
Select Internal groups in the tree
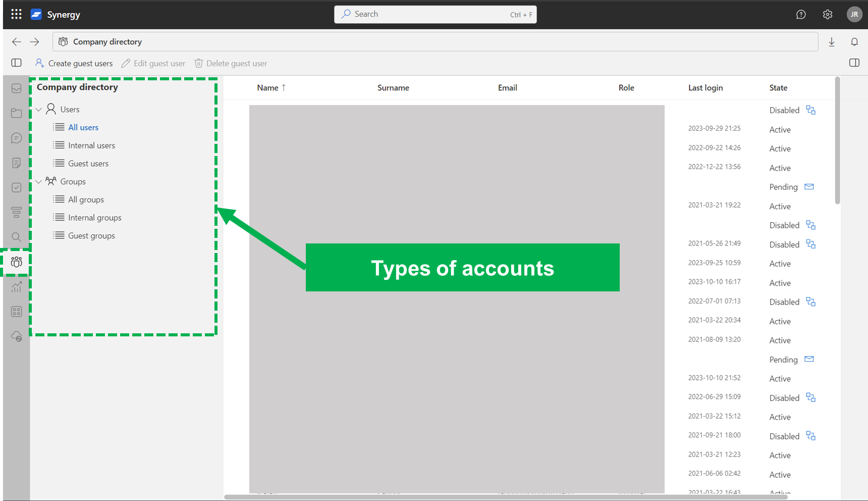point(95,218)
